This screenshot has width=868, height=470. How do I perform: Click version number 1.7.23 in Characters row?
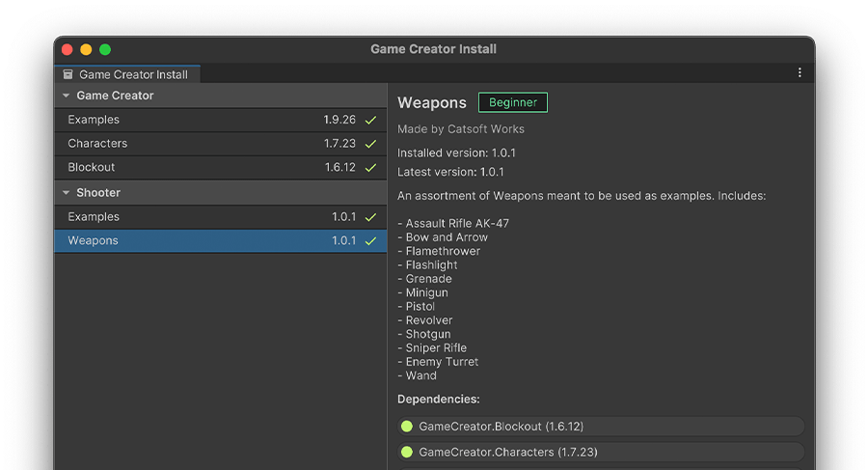339,144
